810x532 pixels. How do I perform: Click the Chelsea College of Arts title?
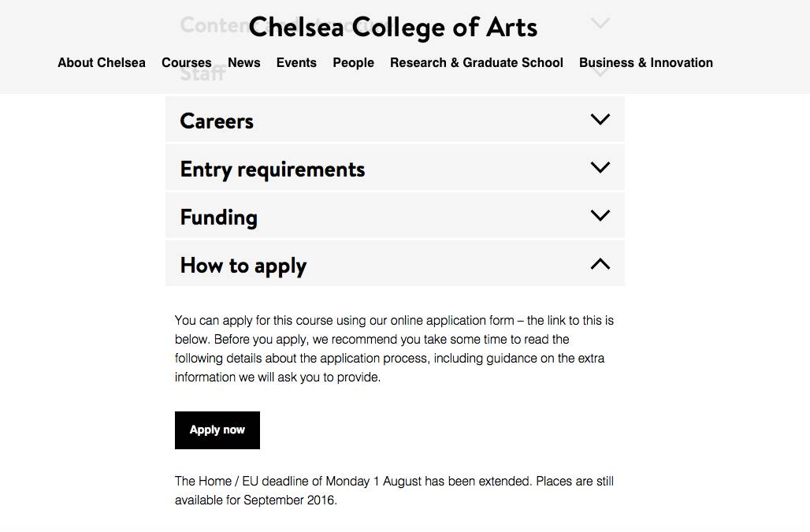(x=393, y=28)
